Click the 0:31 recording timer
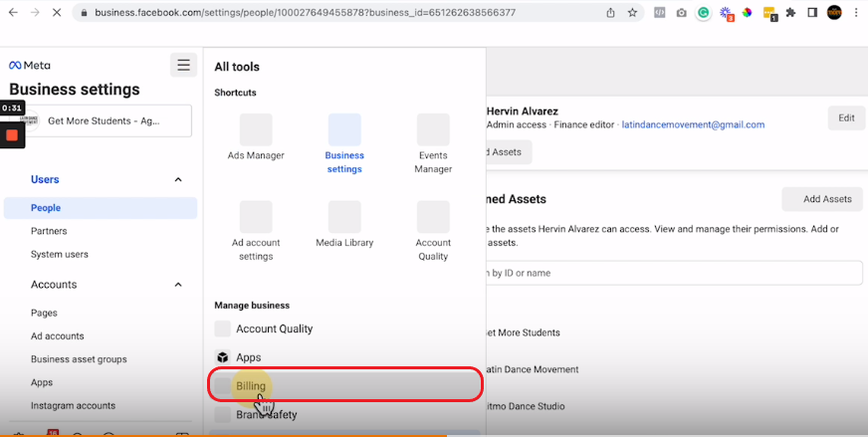The width and height of the screenshot is (868, 437). click(x=12, y=109)
